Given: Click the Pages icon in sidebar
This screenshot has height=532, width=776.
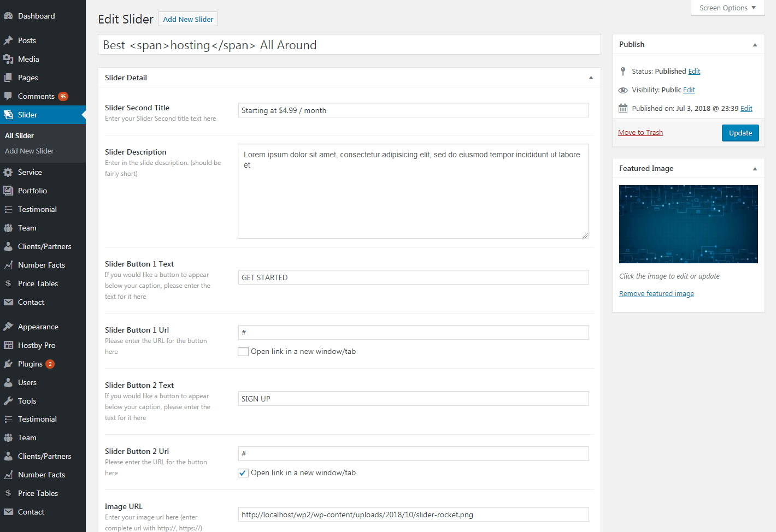Looking at the screenshot, I should click(x=8, y=78).
